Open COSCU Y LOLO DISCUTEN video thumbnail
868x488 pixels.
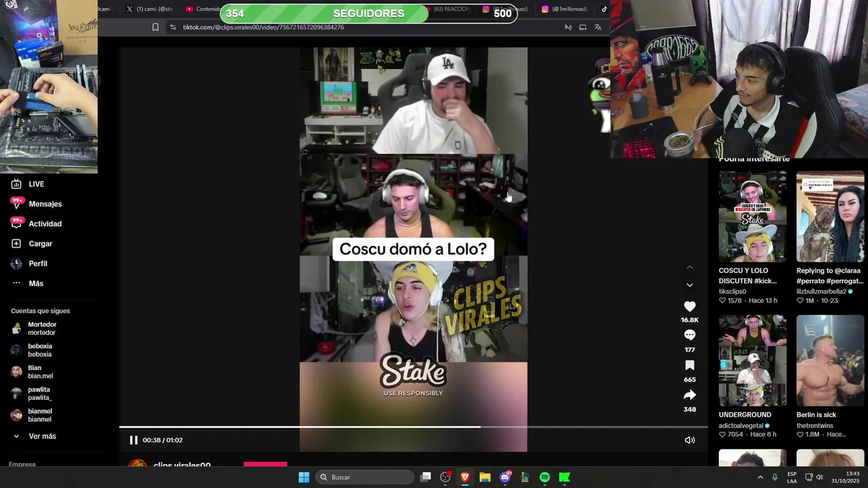[x=753, y=216]
